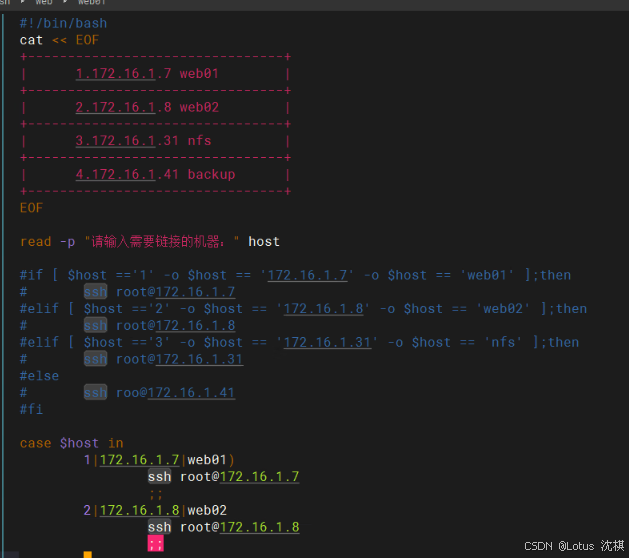Click commented-out 'root@172.16.1.8' ssh target
Viewport: 629px width, 558px height.
pyautogui.click(x=175, y=325)
